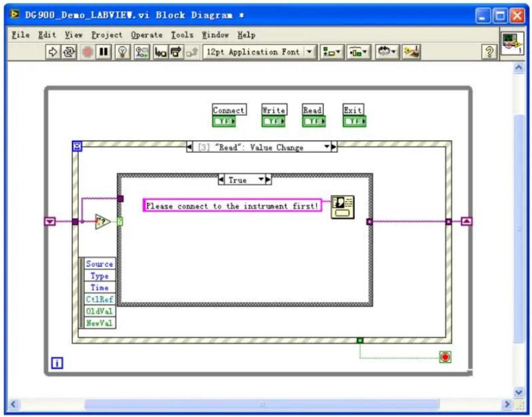The image size is (532, 417).
Task: Click the event timeout hourglass terminal
Action: (x=77, y=146)
